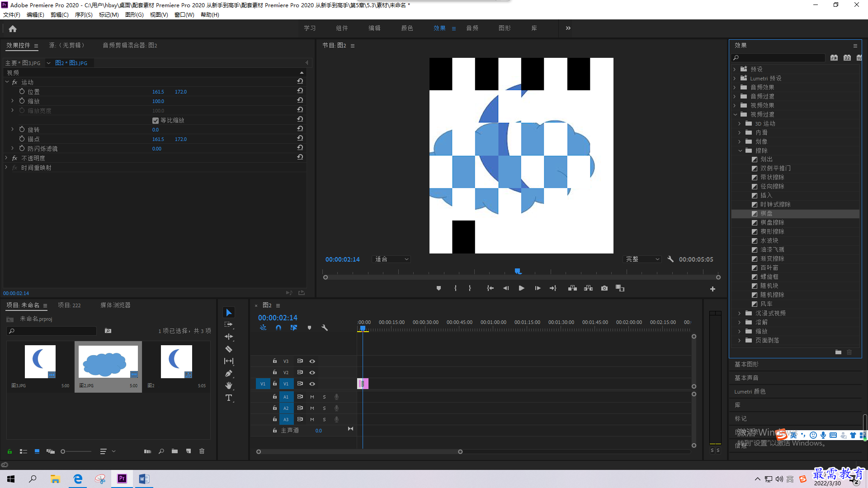This screenshot has height=488, width=868.
Task: Select 百叶窗 transition
Action: point(769,268)
